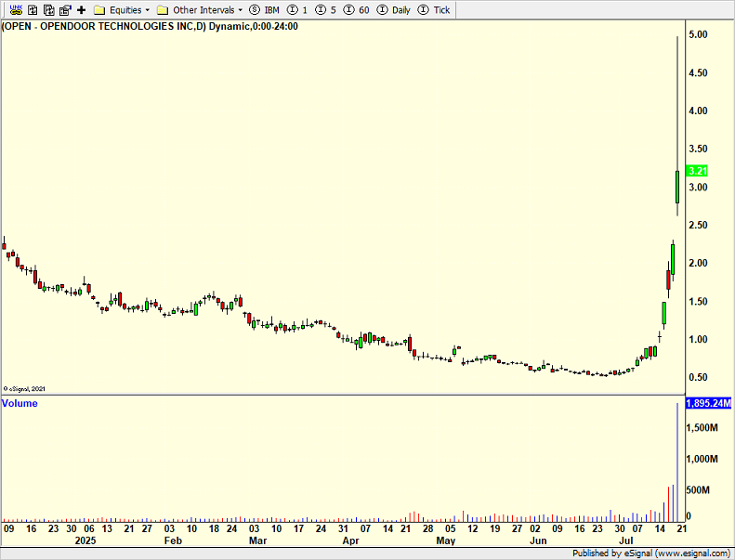Screen dimensions: 735x560
Task: Click the black plus icon in the toolbar
Action: [82, 9]
